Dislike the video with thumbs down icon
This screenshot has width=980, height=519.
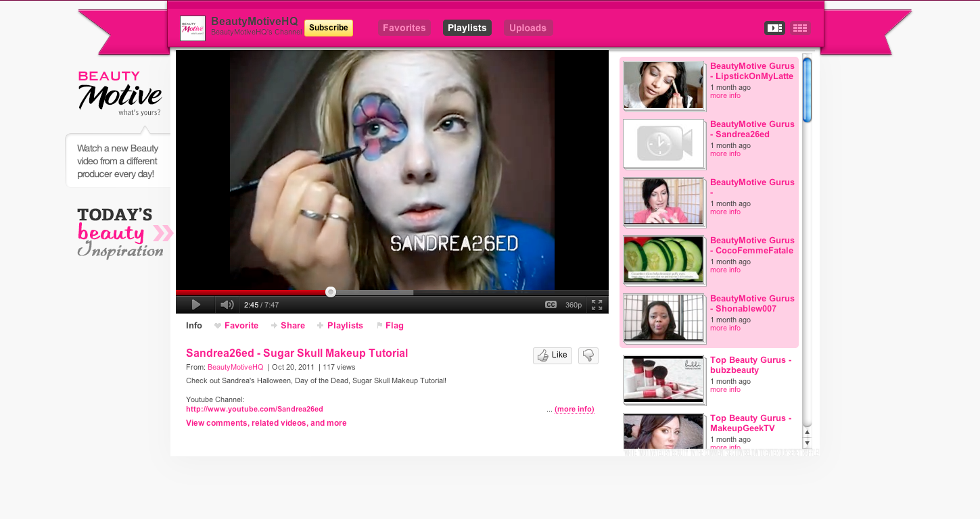coord(588,355)
